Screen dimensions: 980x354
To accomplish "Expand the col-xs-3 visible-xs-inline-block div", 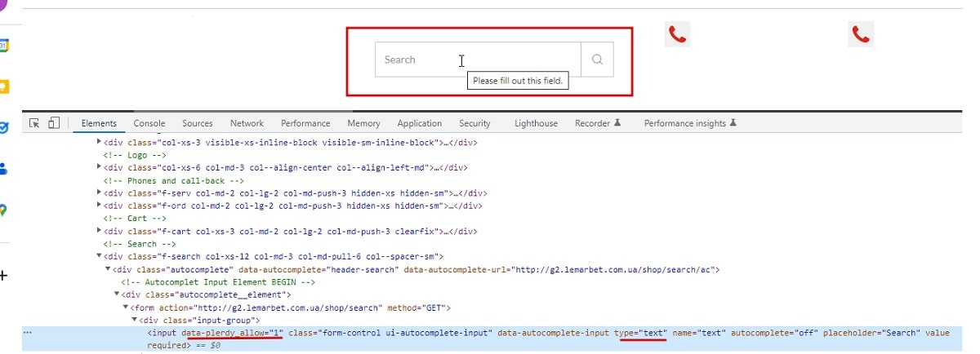I will tap(99, 142).
